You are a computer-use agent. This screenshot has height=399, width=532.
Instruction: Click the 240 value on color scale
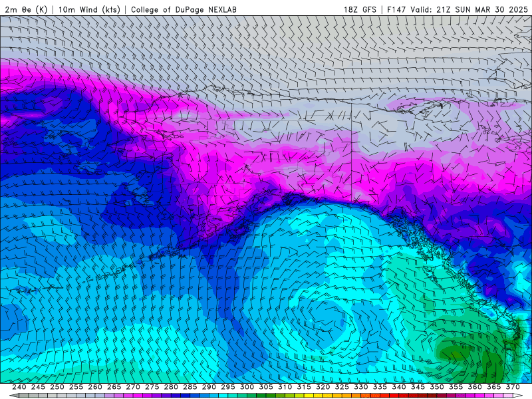pos(19,387)
